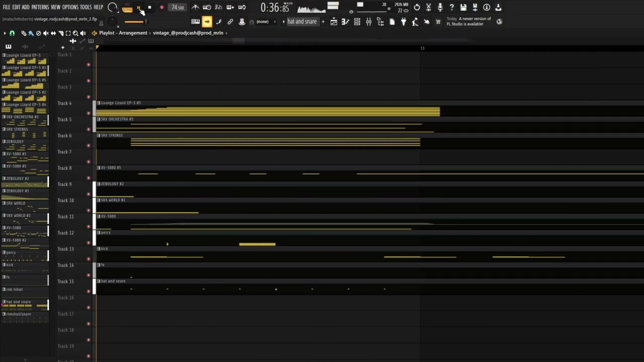This screenshot has height=362, width=644.
Task: Select the Delete tool in Playlist
Action: tap(38, 33)
